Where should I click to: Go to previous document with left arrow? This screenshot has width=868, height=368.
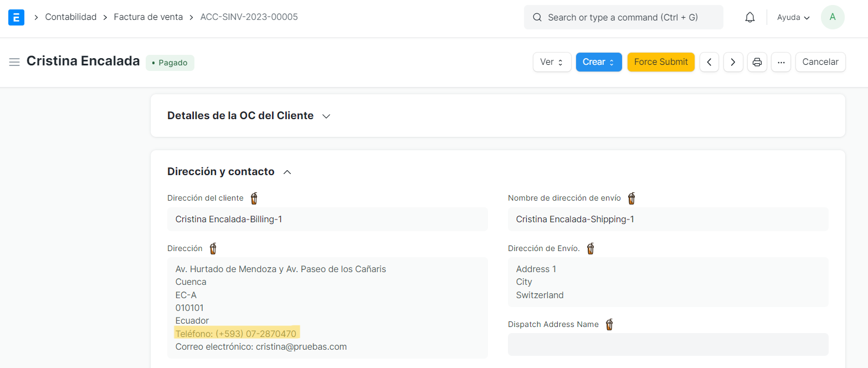tap(709, 62)
